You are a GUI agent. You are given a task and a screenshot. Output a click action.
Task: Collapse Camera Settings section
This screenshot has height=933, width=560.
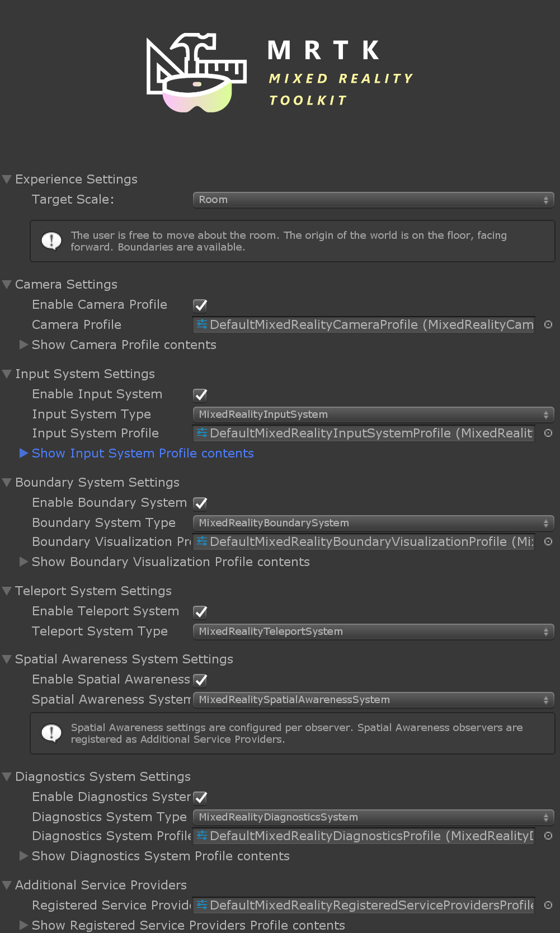coord(7,285)
